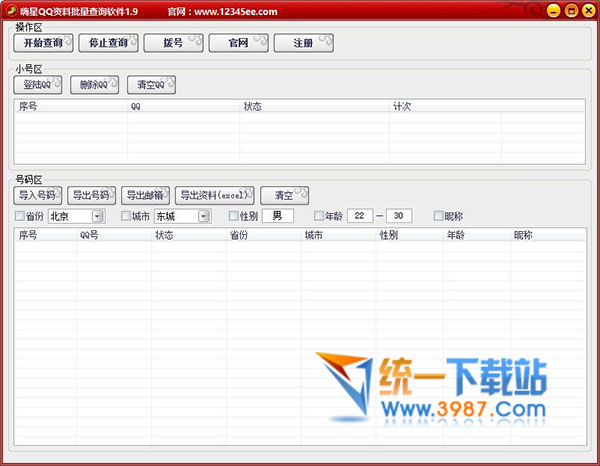Click the 昵称 column header

click(548, 235)
